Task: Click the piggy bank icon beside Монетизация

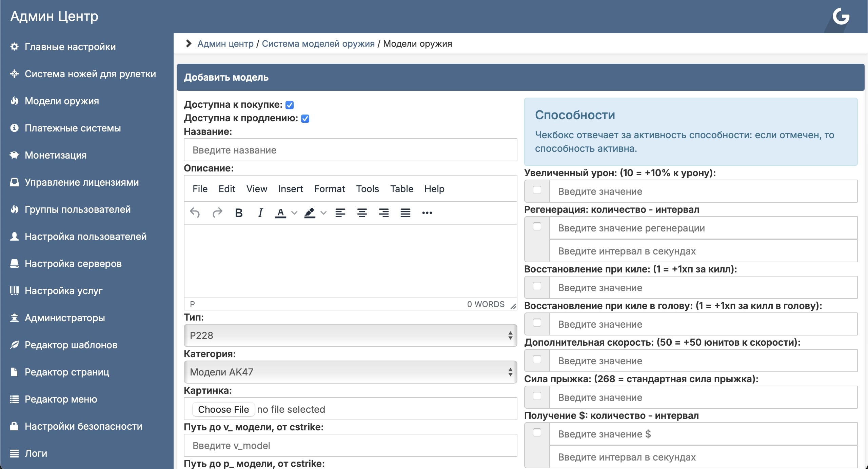Action: click(14, 155)
